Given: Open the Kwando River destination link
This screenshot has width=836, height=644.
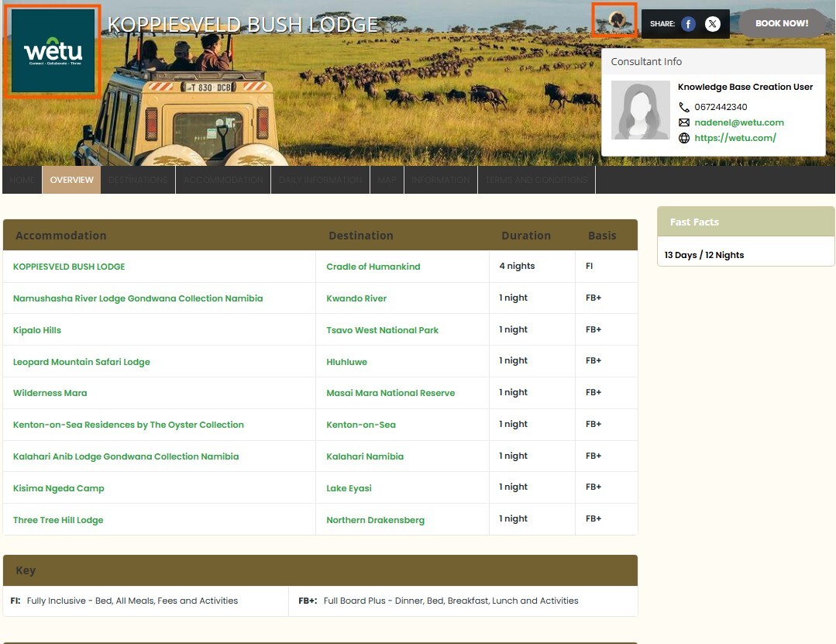Looking at the screenshot, I should [x=356, y=298].
